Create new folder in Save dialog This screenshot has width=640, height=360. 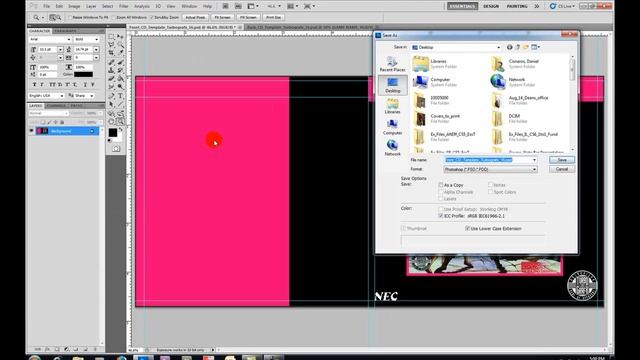pos(526,47)
